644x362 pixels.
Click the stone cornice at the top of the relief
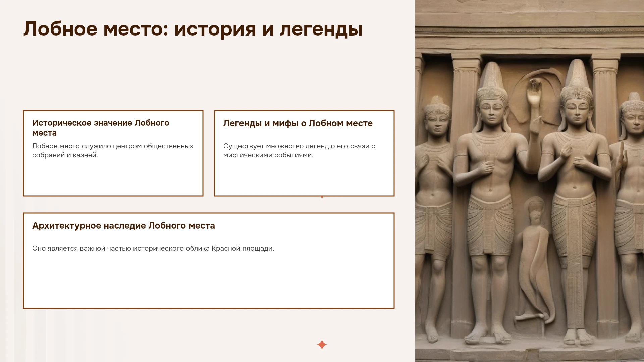pyautogui.click(x=530, y=32)
